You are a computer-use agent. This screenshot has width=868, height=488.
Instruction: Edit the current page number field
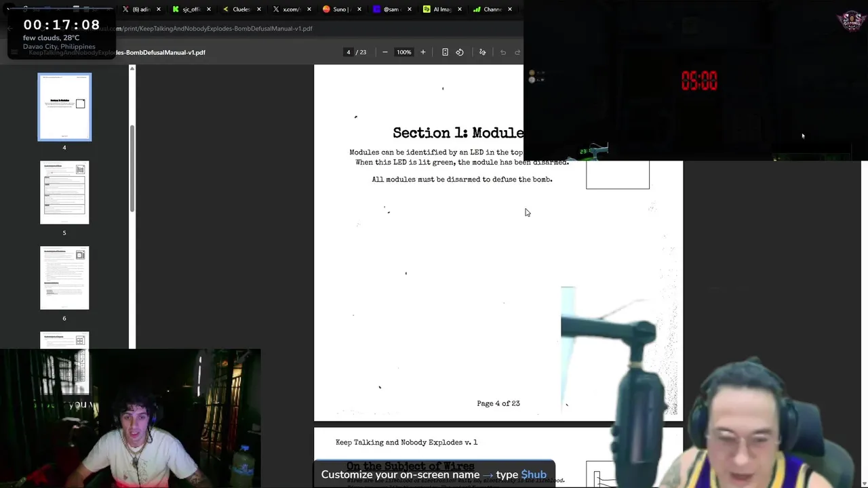pyautogui.click(x=349, y=52)
